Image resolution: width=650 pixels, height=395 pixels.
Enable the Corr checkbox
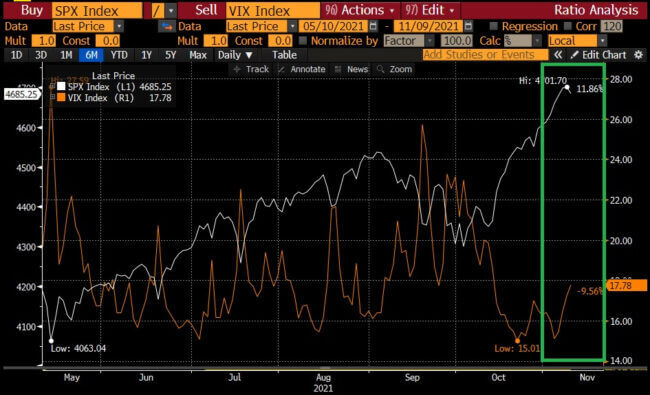(x=568, y=27)
